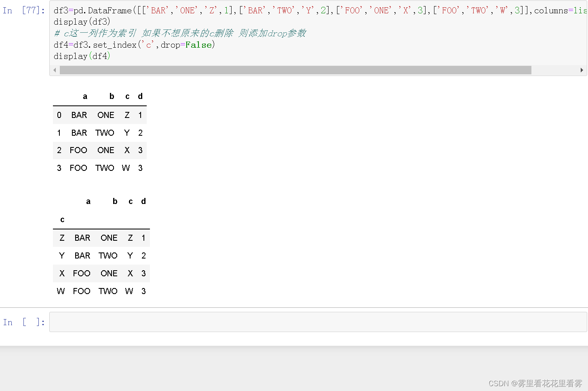
Task: Click FOO cell in W row of second table
Action: 82,291
